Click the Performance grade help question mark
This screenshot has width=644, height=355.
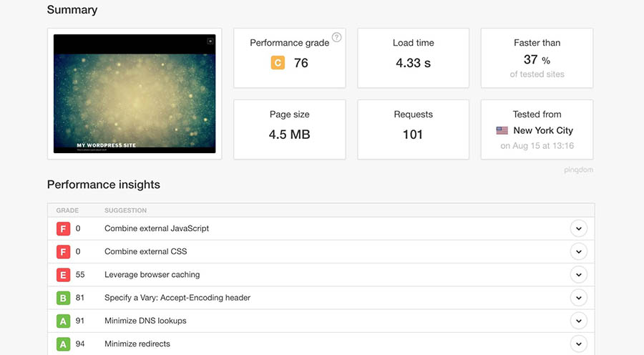pyautogui.click(x=336, y=37)
